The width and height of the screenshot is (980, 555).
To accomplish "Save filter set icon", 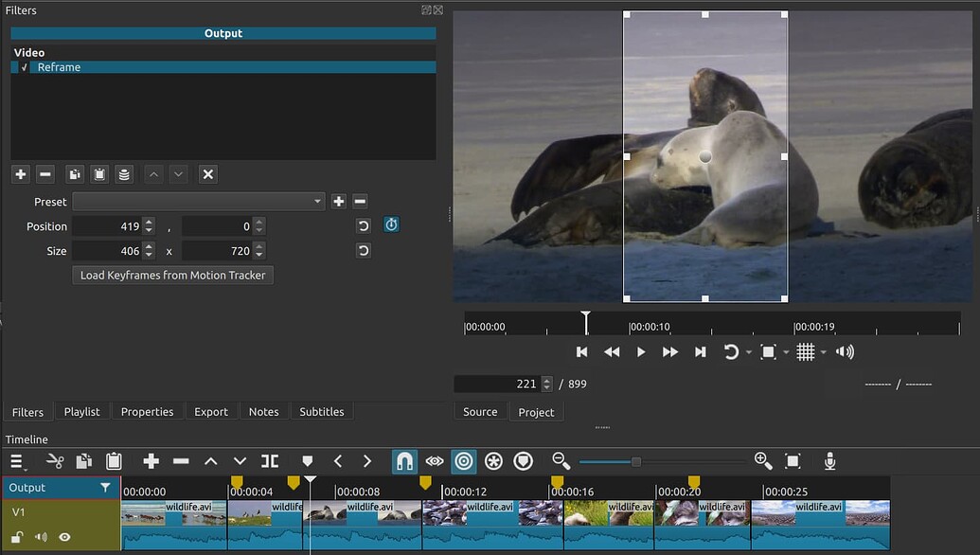I will (124, 174).
